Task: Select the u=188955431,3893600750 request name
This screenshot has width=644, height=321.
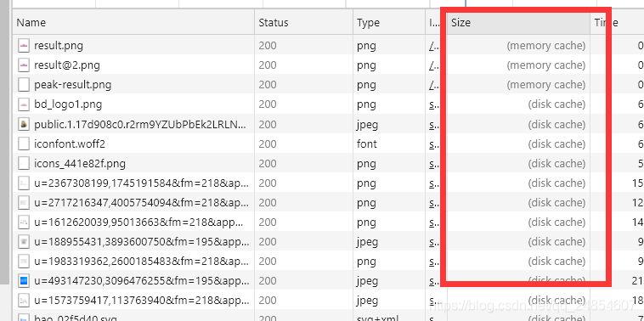Action: click(142, 242)
